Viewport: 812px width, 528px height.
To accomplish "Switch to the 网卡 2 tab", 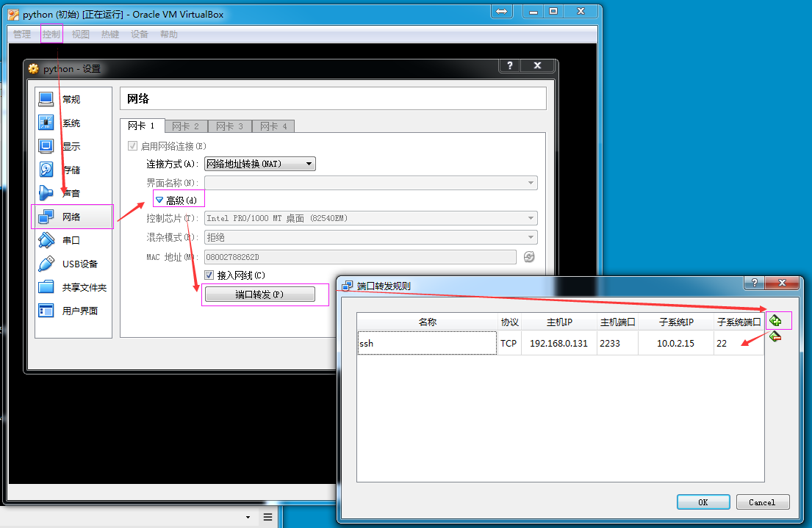I will [186, 126].
